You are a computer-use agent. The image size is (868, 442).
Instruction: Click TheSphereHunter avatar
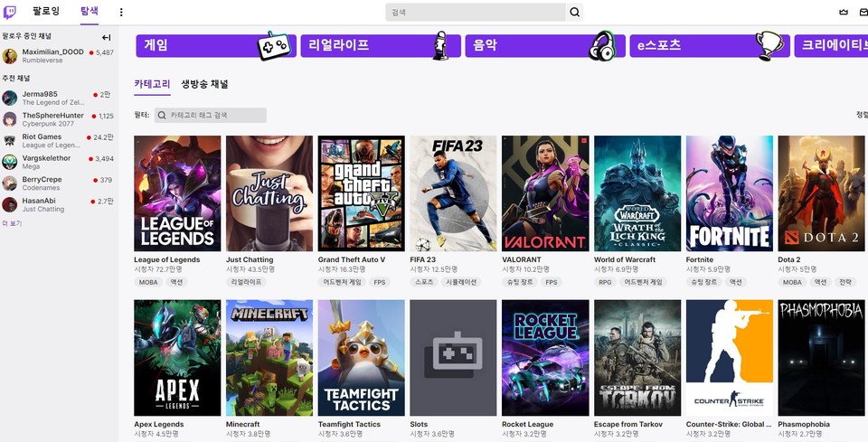point(9,119)
